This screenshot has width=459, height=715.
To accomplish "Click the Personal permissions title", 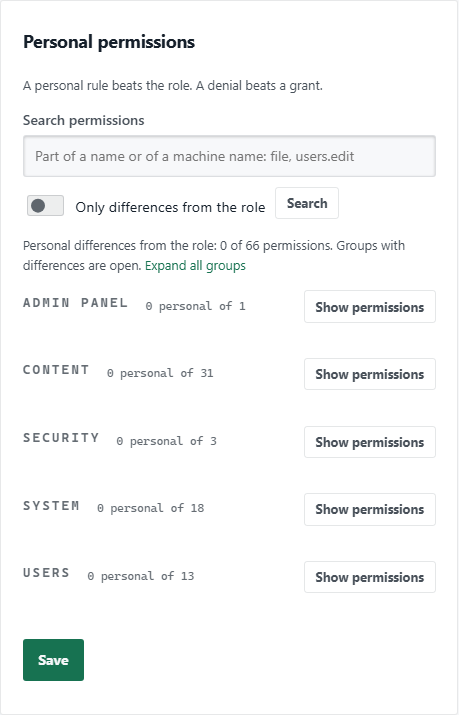I will coord(109,42).
